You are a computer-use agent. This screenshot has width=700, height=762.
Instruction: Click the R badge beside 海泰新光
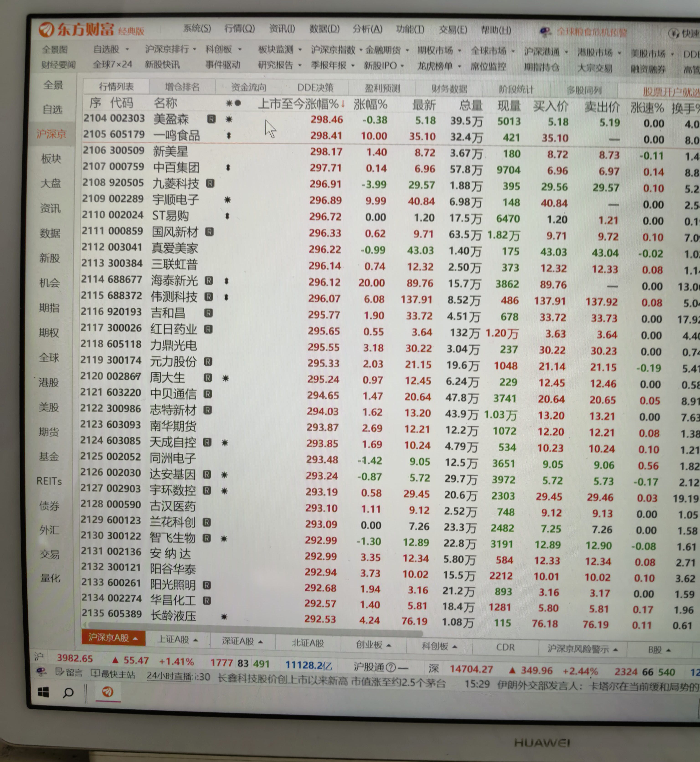click(209, 281)
